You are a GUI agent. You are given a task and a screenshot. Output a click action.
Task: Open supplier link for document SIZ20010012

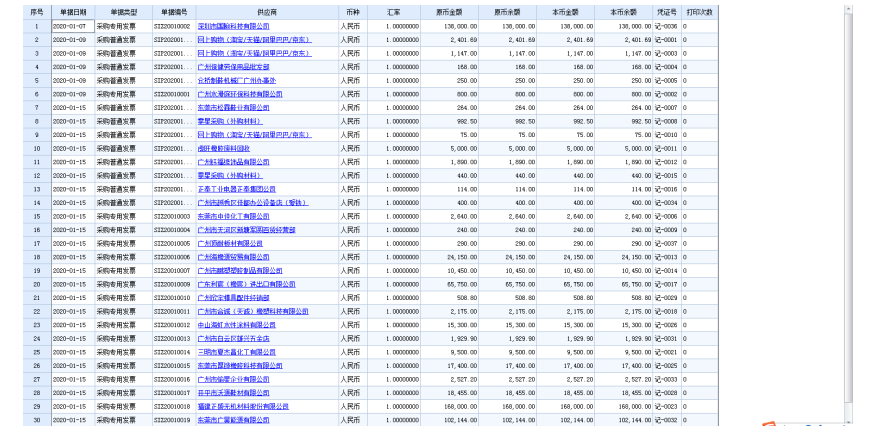coord(236,326)
